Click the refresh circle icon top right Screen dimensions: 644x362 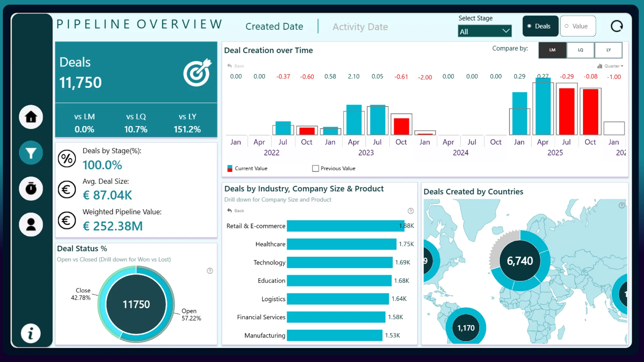(x=616, y=26)
